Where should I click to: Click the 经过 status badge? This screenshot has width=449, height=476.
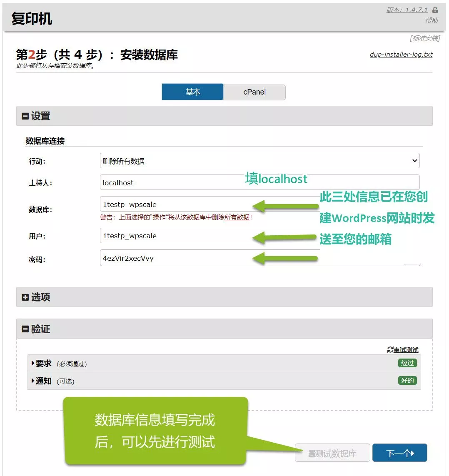407,363
